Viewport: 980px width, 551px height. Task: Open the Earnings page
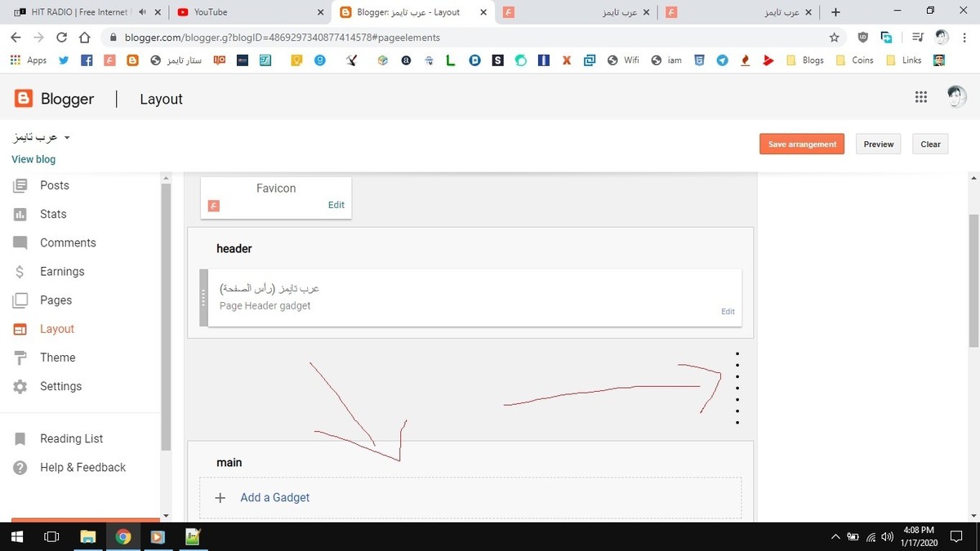click(62, 271)
